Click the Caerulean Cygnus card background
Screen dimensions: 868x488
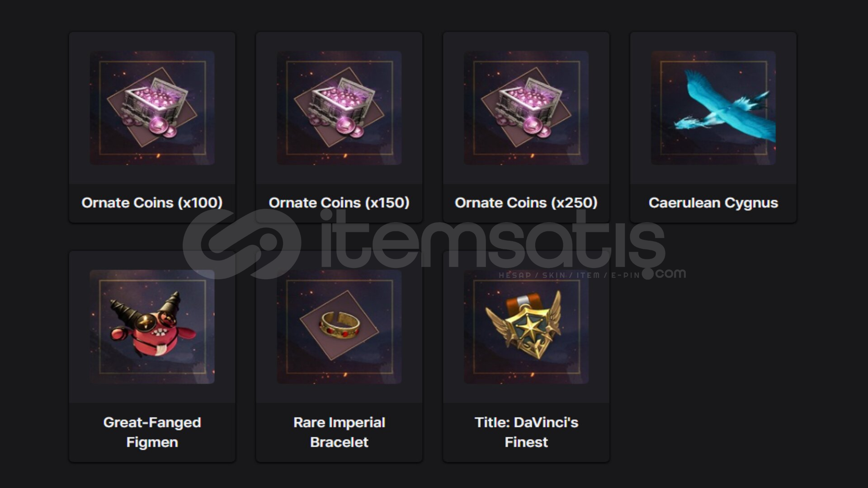(713, 127)
